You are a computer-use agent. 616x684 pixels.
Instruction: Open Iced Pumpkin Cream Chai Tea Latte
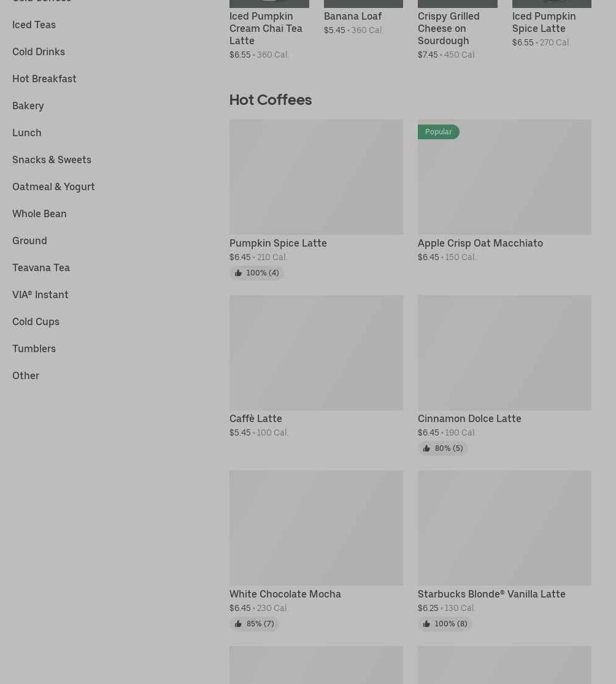[x=266, y=28]
